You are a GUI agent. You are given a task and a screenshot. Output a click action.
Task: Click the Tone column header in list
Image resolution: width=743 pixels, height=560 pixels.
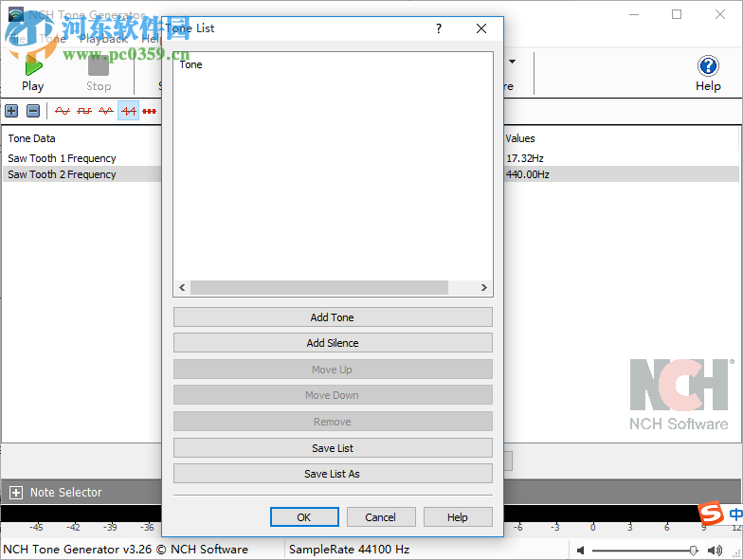(x=191, y=64)
